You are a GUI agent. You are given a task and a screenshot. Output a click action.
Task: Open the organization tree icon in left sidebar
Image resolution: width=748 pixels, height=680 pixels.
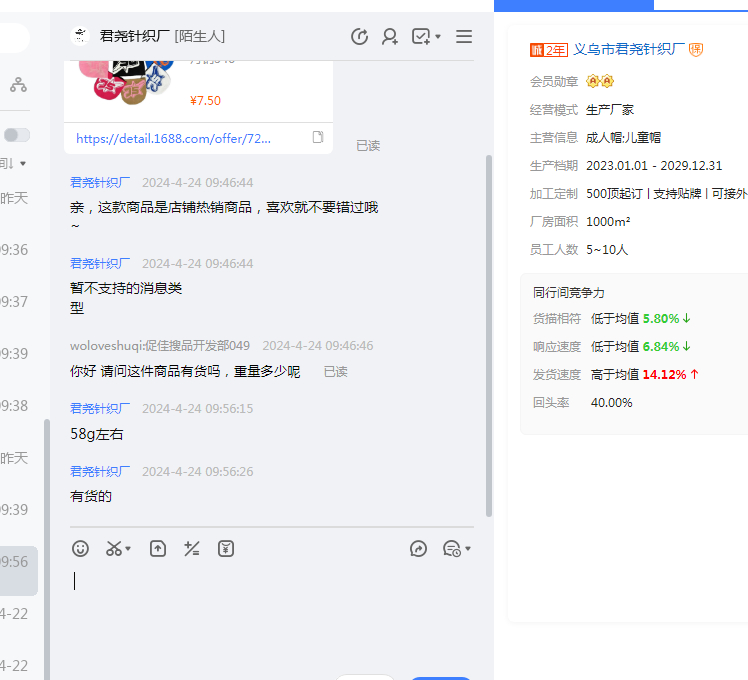18,85
